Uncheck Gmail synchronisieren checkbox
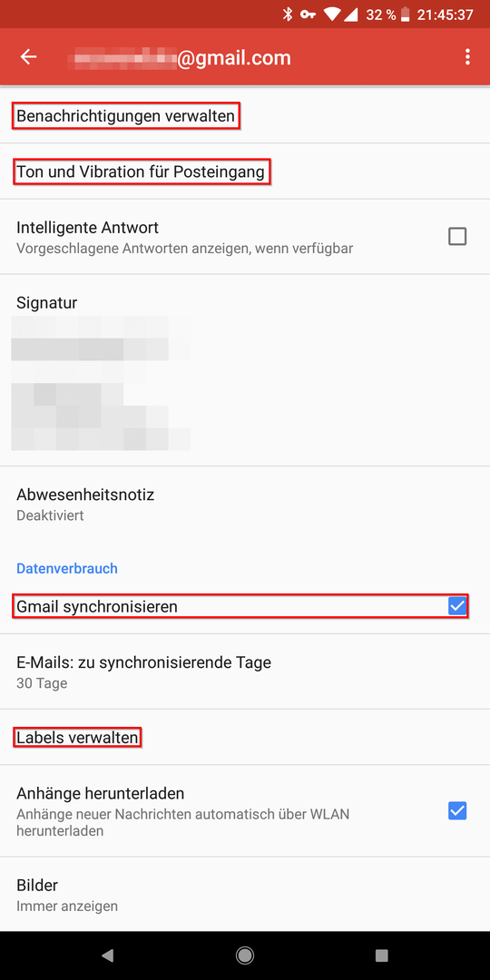The width and height of the screenshot is (490, 980). pos(457,606)
